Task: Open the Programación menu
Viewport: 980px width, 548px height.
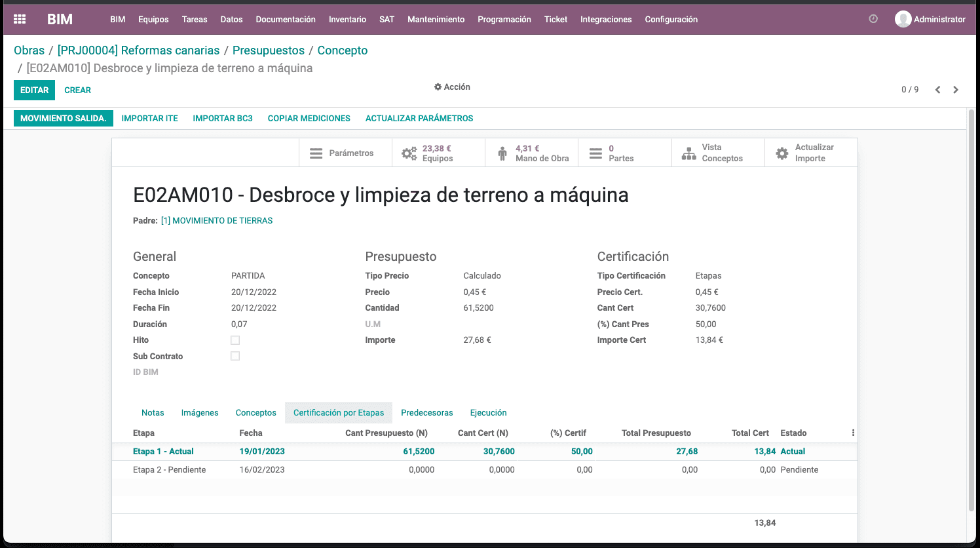Action: (504, 19)
